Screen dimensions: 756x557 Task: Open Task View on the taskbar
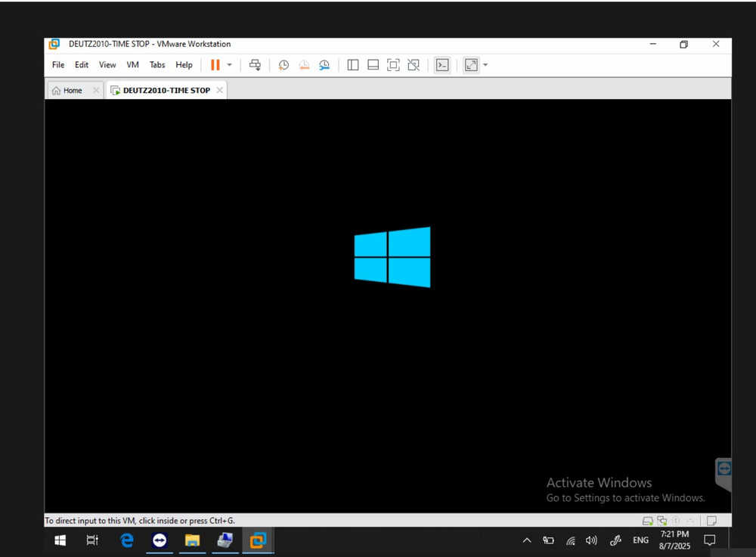[92, 540]
